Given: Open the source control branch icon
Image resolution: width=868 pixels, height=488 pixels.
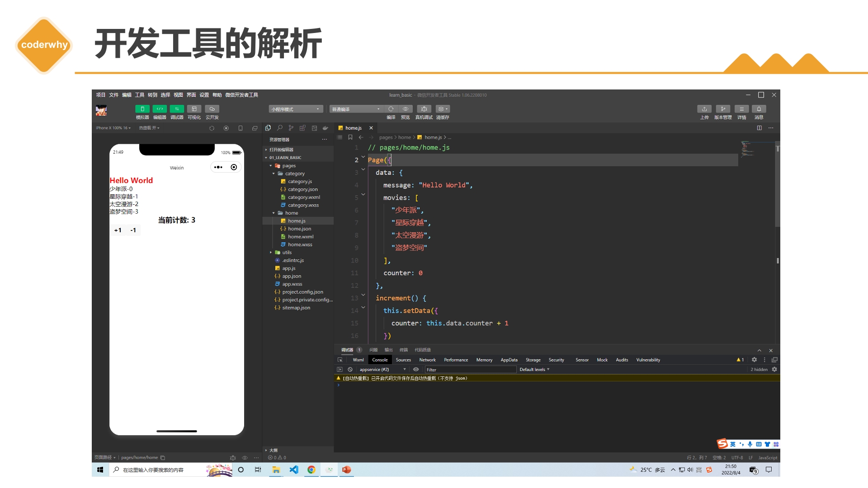Looking at the screenshot, I should click(291, 128).
